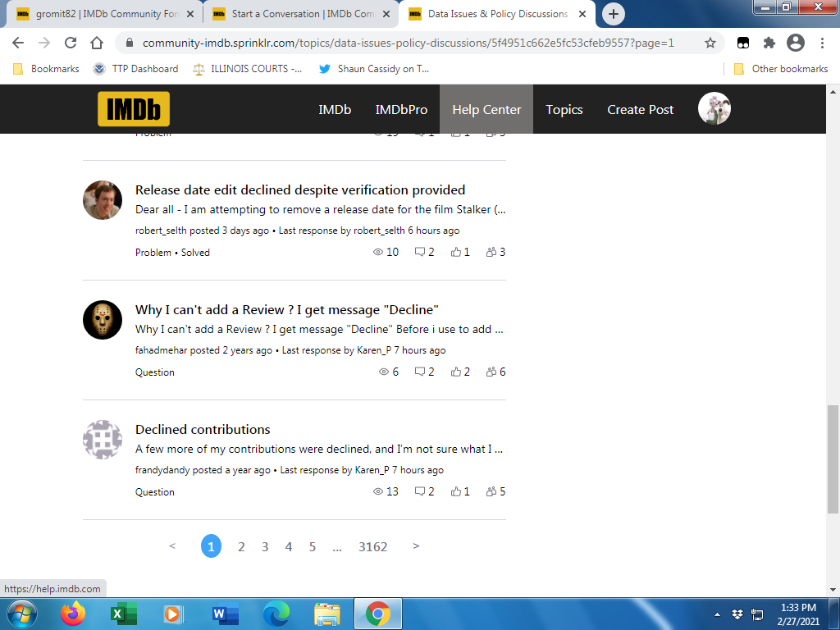
Task: Open the Chrome extensions puzzle icon
Action: pos(769,43)
